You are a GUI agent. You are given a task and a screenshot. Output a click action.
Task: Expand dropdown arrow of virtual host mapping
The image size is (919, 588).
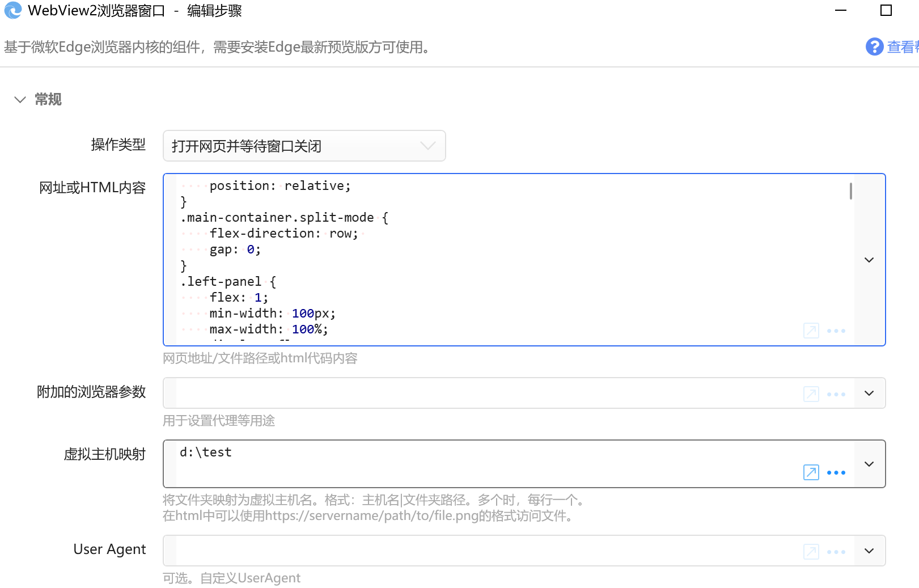pos(869,464)
